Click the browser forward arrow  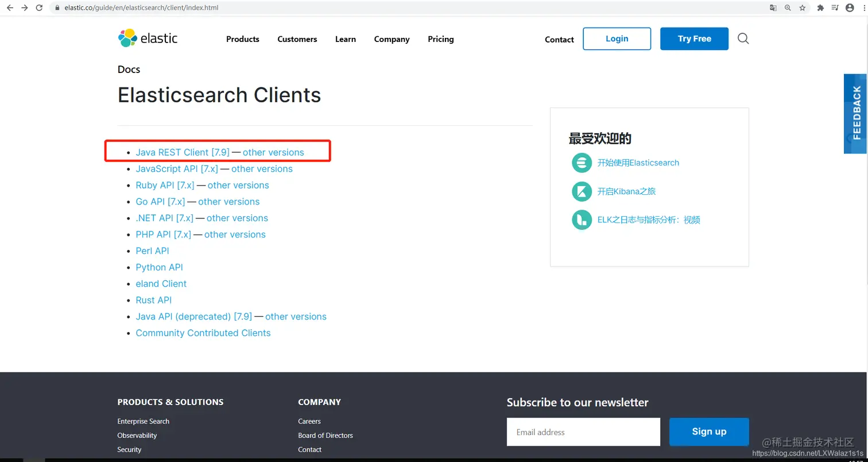(25, 8)
